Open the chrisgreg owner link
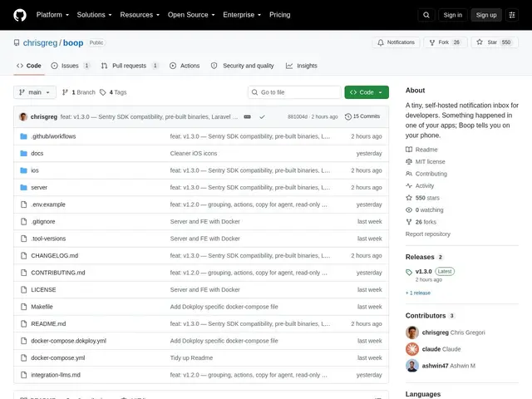This screenshot has width=532, height=399. coord(40,43)
